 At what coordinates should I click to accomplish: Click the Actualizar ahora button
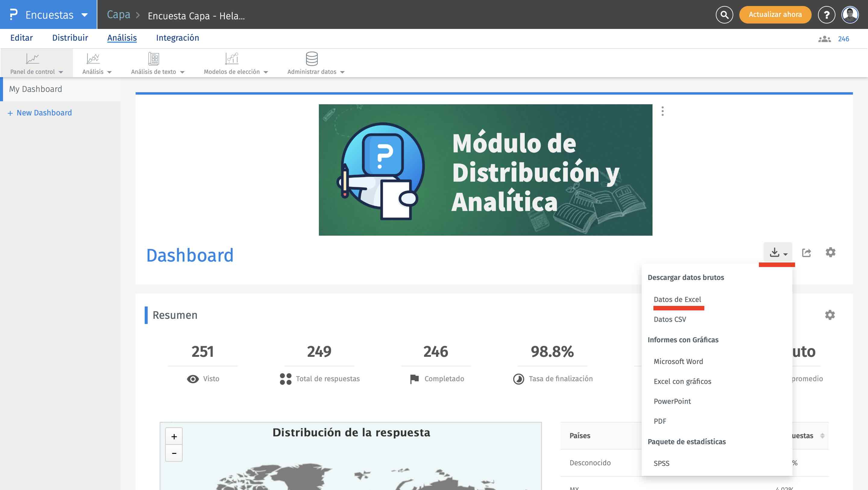click(x=775, y=14)
